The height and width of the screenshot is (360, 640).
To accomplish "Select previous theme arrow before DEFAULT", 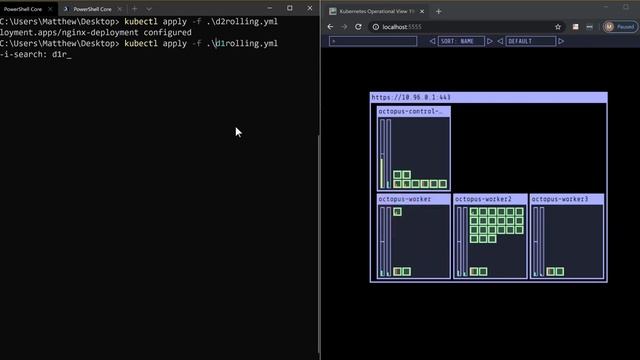I will click(500, 41).
